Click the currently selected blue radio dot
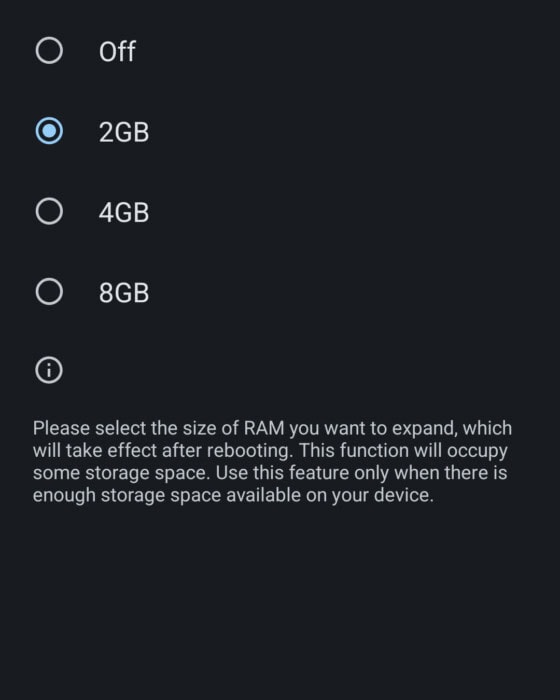 click(49, 131)
